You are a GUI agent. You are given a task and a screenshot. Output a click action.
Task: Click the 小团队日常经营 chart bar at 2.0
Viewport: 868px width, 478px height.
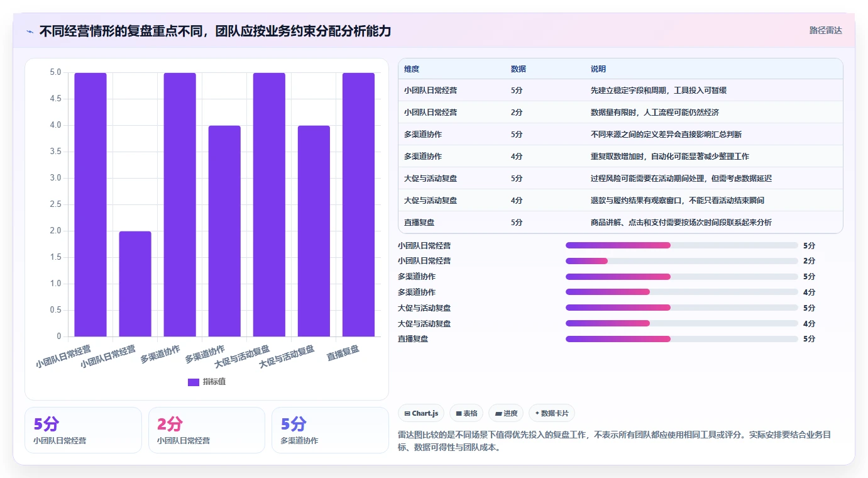pos(135,284)
